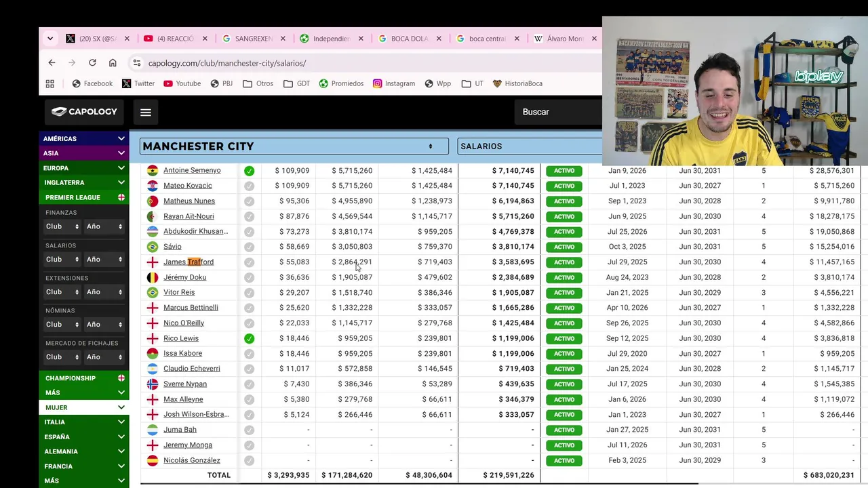Open Club dropdown under Salarios sidebar section
Image resolution: width=868 pixels, height=488 pixels.
[62, 260]
